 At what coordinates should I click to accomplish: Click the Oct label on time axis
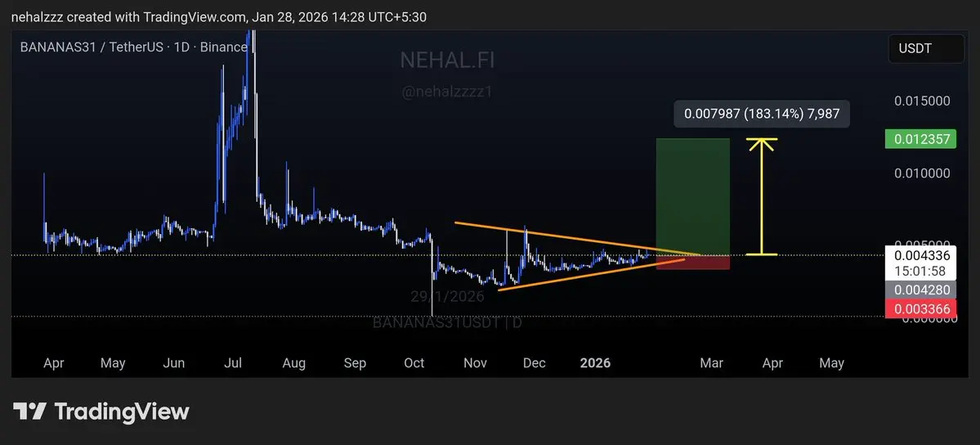coord(414,363)
